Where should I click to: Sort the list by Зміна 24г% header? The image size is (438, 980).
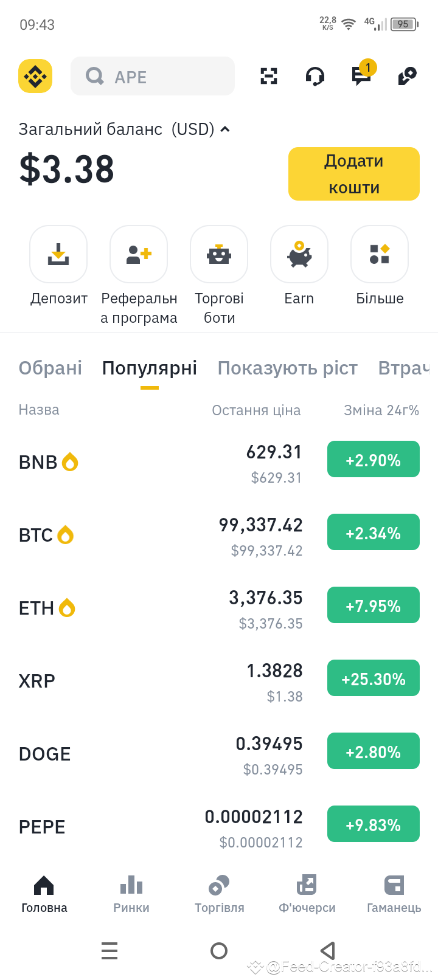[381, 410]
